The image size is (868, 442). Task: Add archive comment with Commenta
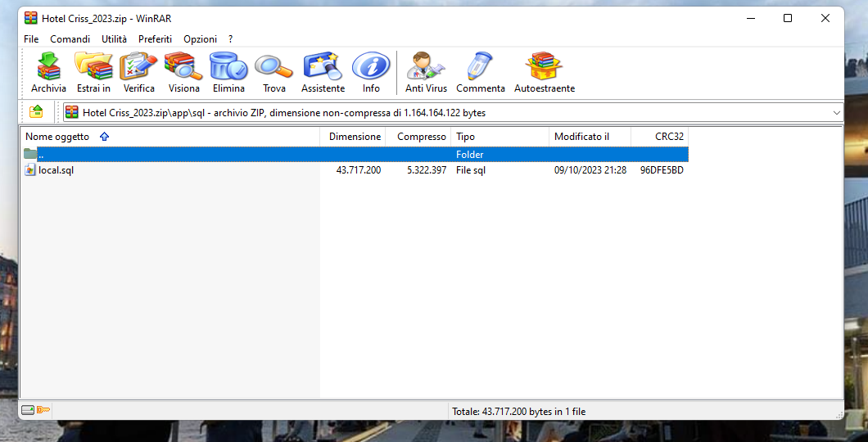[481, 73]
